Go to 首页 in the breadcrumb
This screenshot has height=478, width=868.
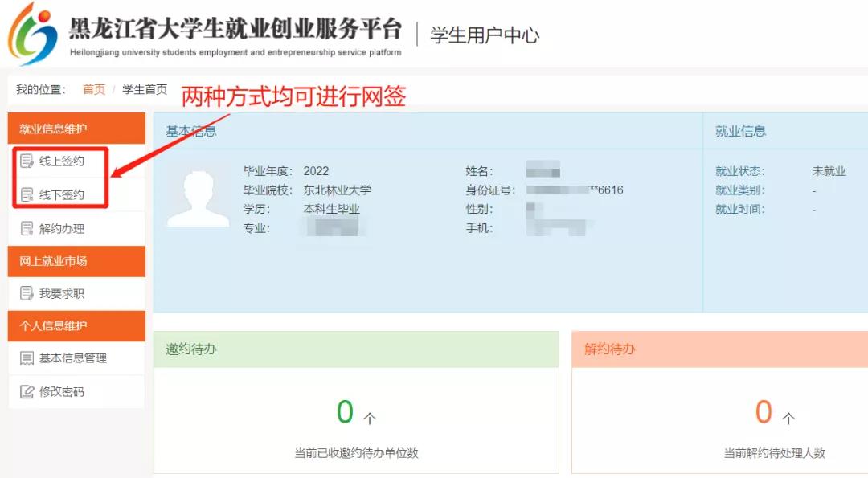(94, 89)
